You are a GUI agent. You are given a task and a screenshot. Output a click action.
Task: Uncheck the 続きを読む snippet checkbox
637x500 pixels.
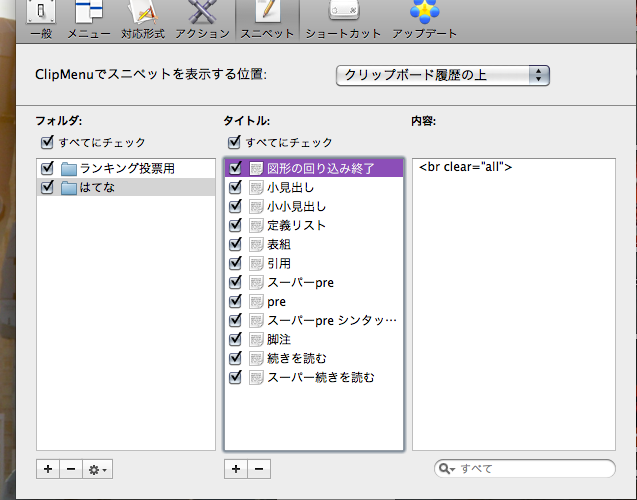pos(235,358)
